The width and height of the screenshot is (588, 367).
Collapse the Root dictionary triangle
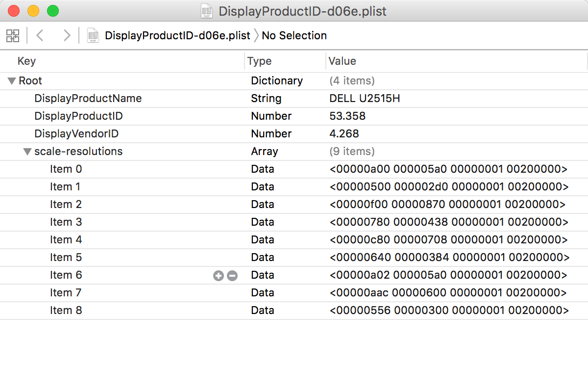pyautogui.click(x=12, y=81)
